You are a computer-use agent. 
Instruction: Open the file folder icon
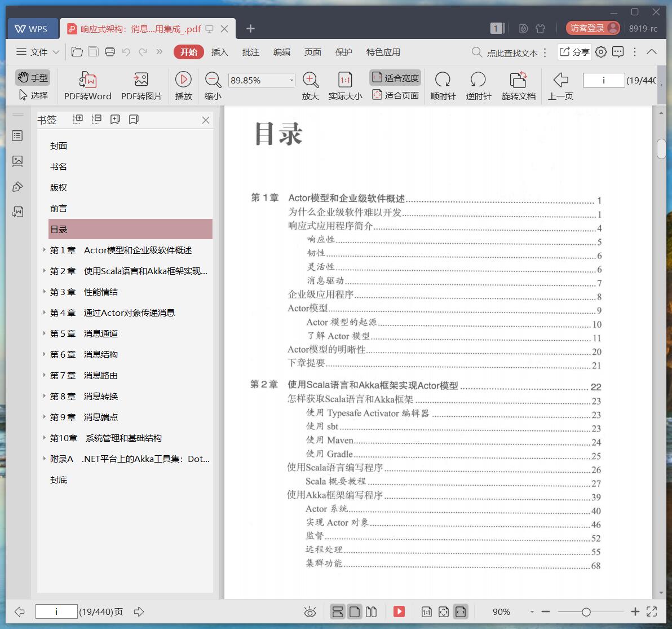tap(77, 52)
